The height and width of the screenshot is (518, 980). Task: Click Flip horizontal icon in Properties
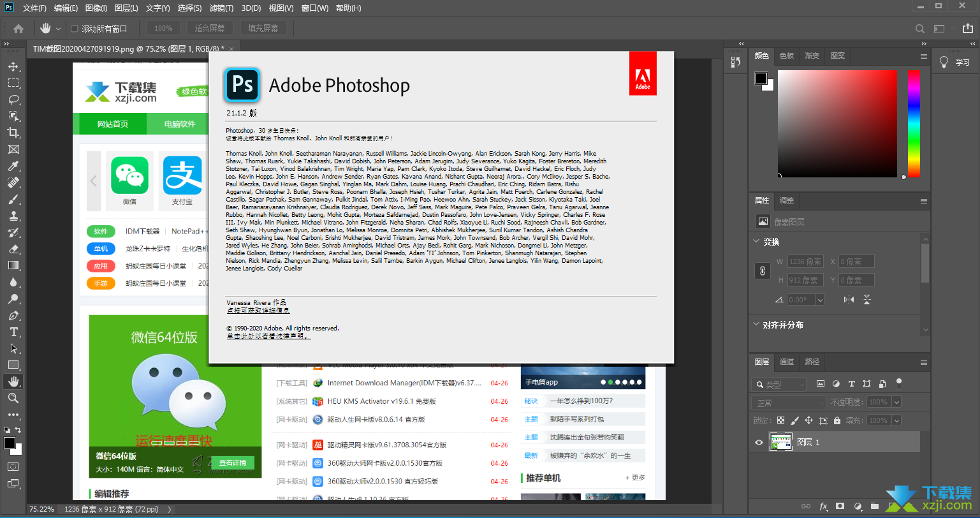tap(849, 299)
